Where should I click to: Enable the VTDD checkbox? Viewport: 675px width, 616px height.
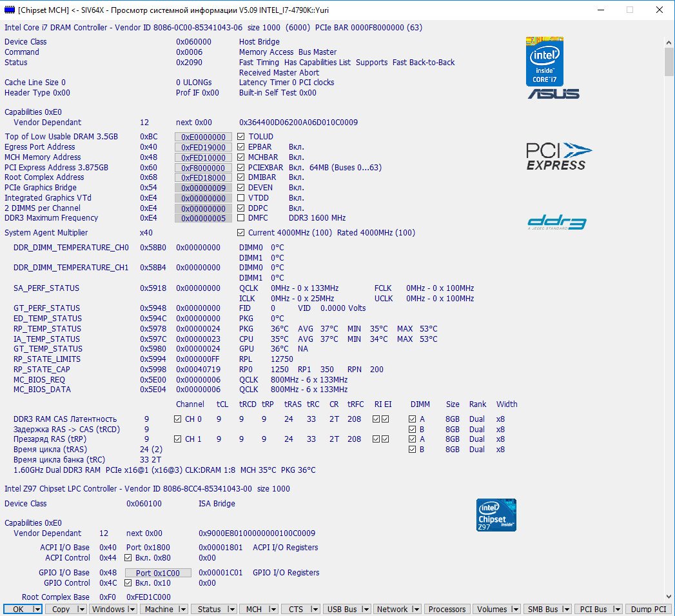(x=240, y=198)
